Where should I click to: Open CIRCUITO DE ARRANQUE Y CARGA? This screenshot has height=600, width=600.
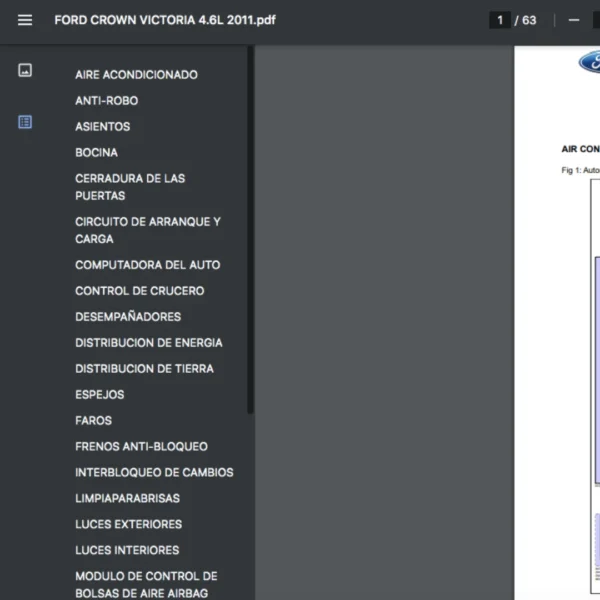(x=148, y=230)
